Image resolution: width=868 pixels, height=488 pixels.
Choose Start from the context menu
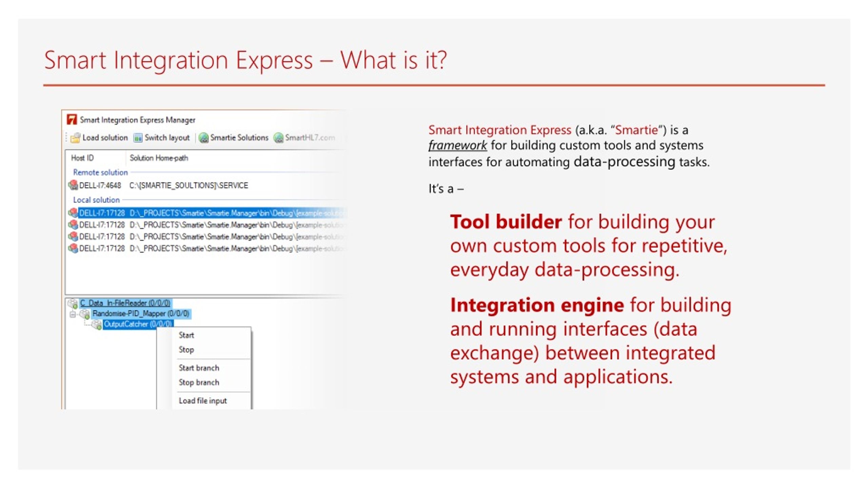186,335
